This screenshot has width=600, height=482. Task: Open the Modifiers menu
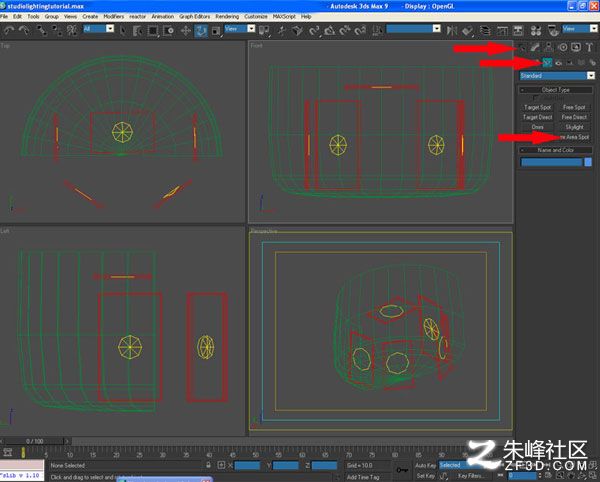[114, 16]
